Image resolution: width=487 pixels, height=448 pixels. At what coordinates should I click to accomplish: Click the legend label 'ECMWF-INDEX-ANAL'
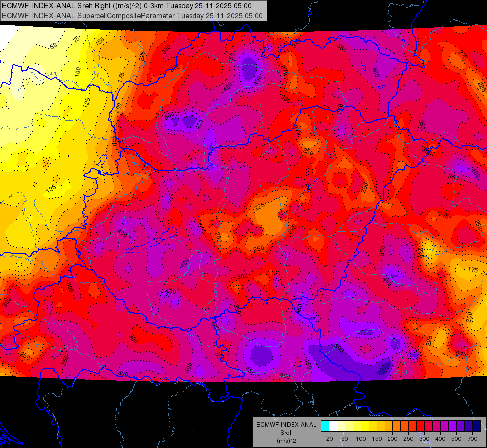tap(286, 425)
